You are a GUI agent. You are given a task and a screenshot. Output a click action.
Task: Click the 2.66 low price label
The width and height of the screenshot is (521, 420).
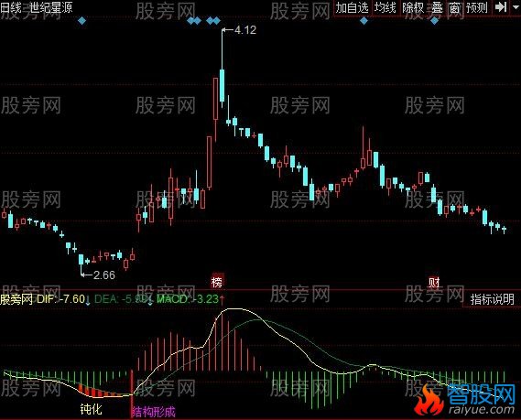tap(104, 275)
